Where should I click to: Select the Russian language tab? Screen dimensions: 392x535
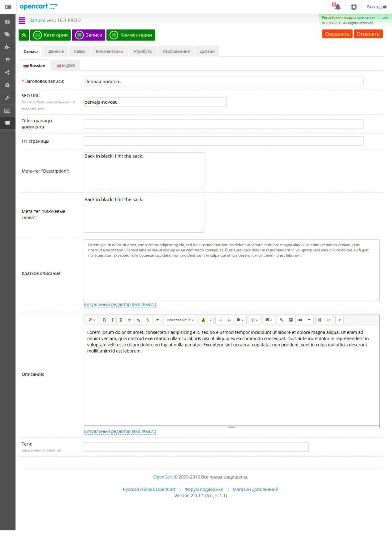(x=34, y=66)
